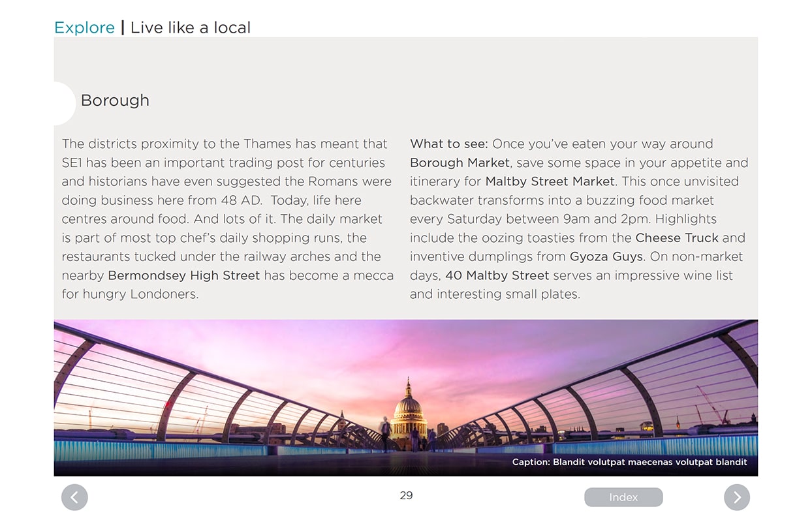Click the white half-circle beside Borough

pos(65,103)
